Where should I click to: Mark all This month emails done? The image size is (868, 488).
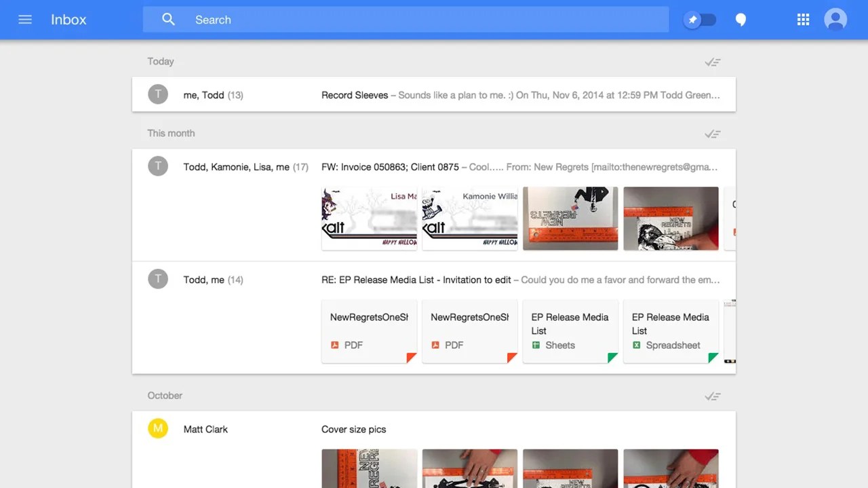pos(712,134)
